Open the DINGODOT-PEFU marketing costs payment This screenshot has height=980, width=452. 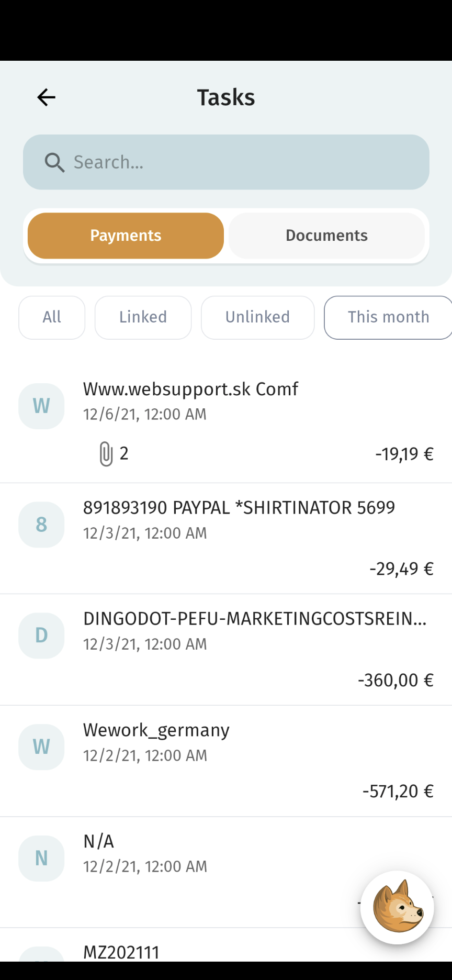[255, 619]
